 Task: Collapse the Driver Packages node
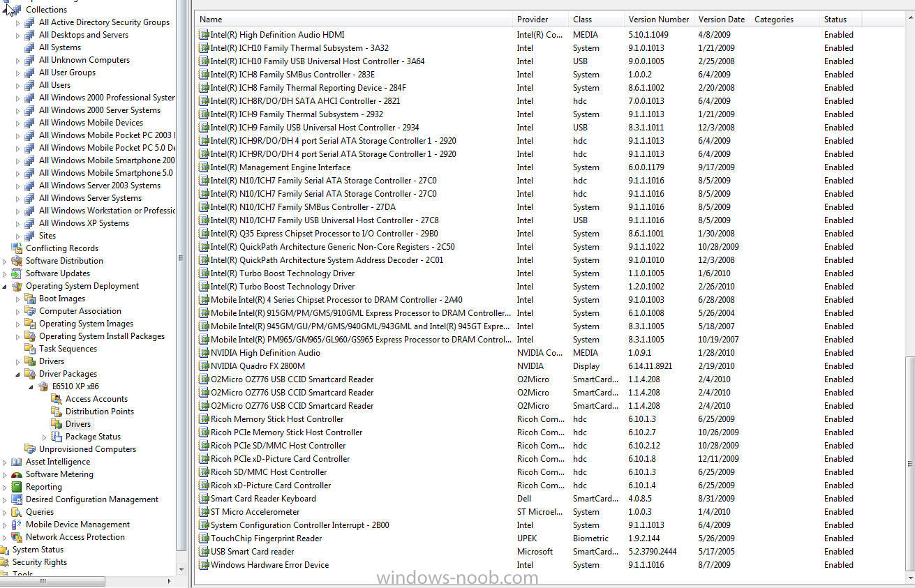pyautogui.click(x=18, y=374)
